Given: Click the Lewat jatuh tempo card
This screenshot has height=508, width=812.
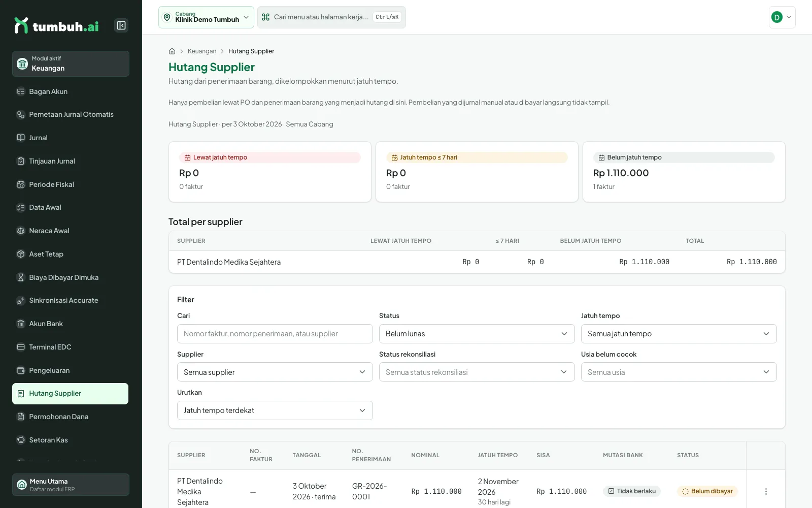Looking at the screenshot, I should [270, 172].
